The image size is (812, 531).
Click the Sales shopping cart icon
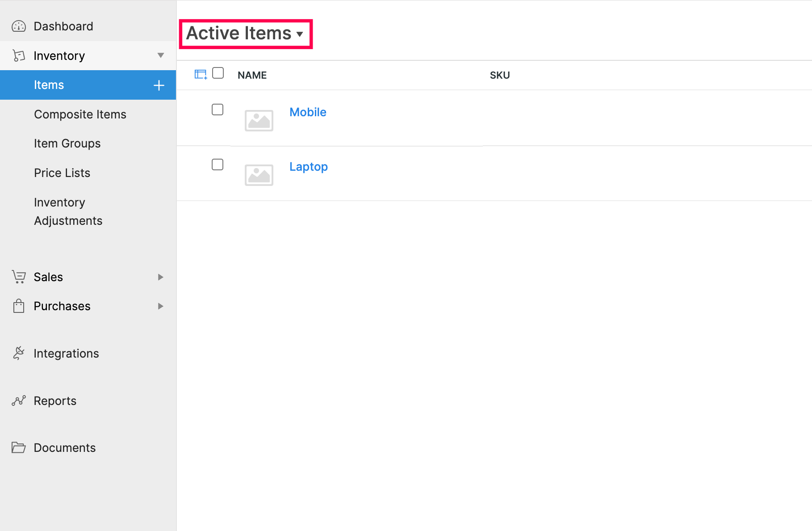pos(19,277)
